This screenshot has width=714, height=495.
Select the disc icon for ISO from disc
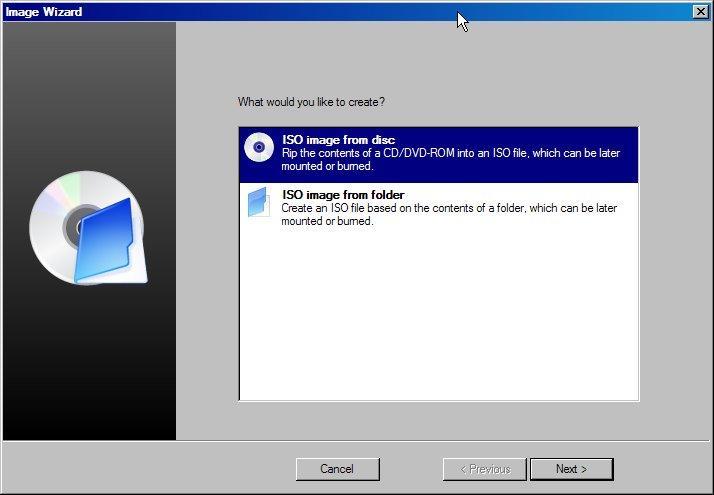pos(259,148)
